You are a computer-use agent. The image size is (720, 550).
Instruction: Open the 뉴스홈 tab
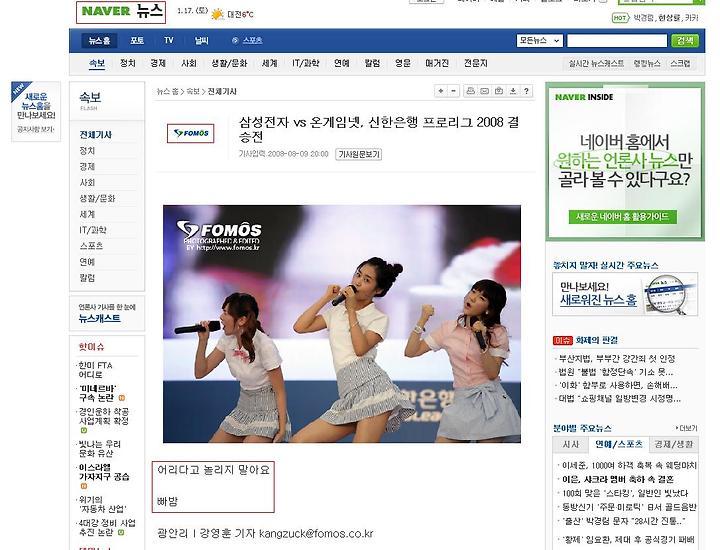pos(99,40)
